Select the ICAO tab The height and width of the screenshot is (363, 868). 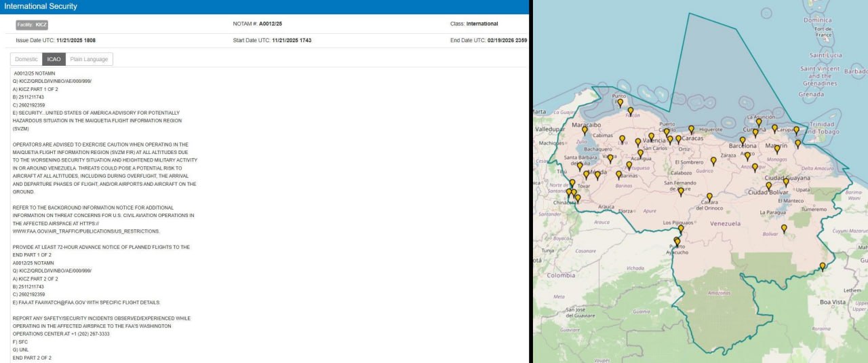click(x=54, y=59)
